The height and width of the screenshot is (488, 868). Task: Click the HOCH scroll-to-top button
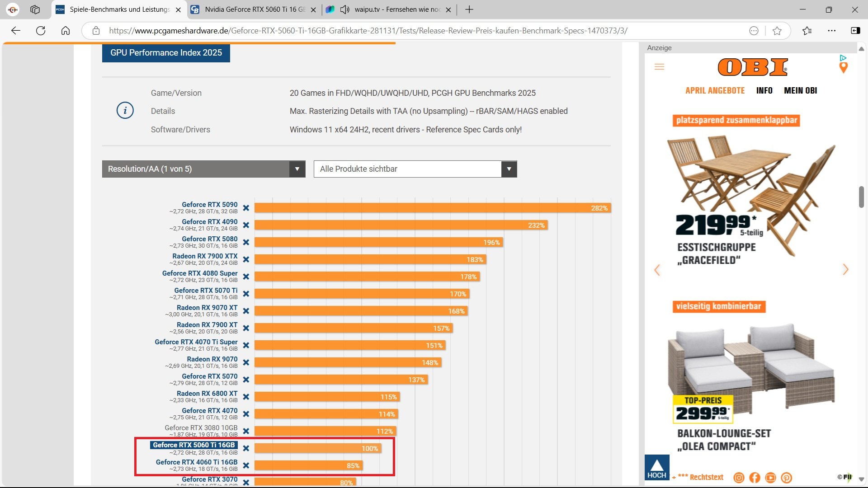656,468
